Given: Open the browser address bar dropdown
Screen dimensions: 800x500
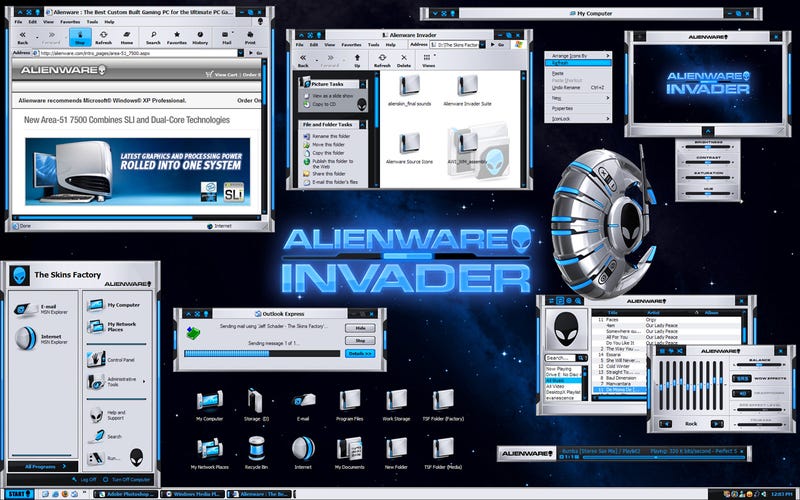Looking at the screenshot, I should 240,53.
